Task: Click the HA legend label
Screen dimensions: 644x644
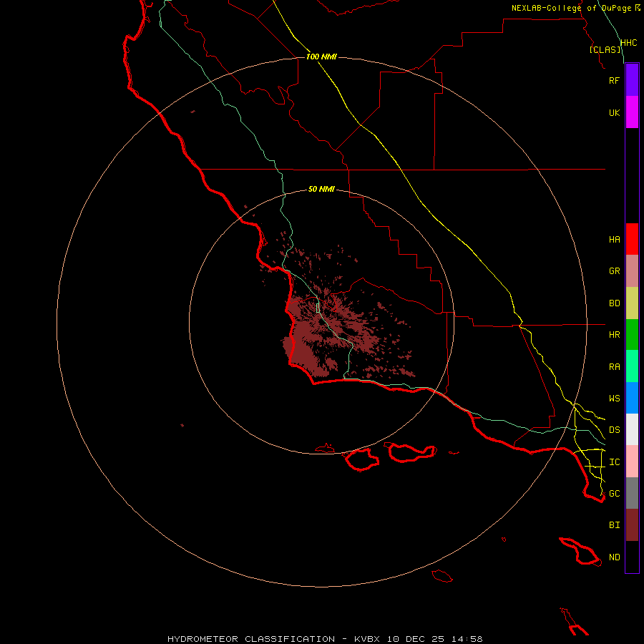Action: point(615,240)
